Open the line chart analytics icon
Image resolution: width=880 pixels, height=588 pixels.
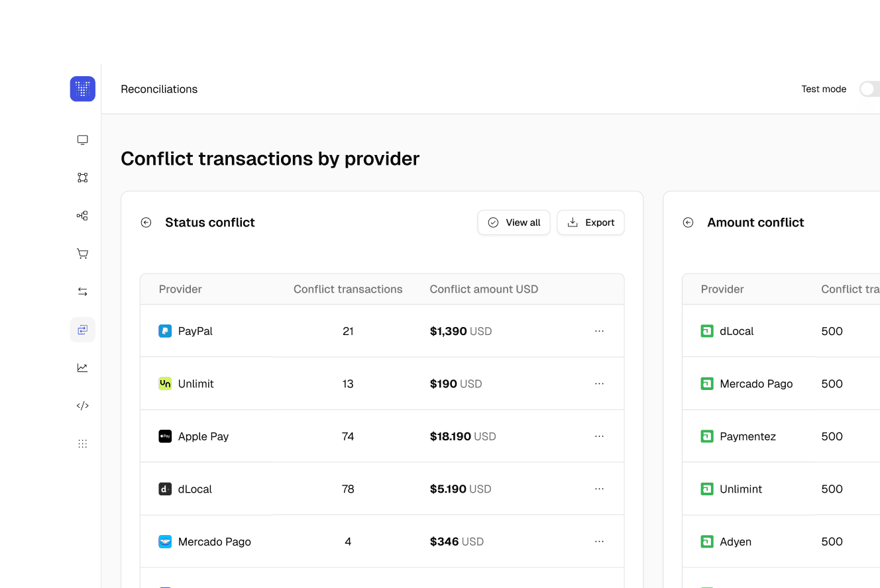tap(83, 367)
